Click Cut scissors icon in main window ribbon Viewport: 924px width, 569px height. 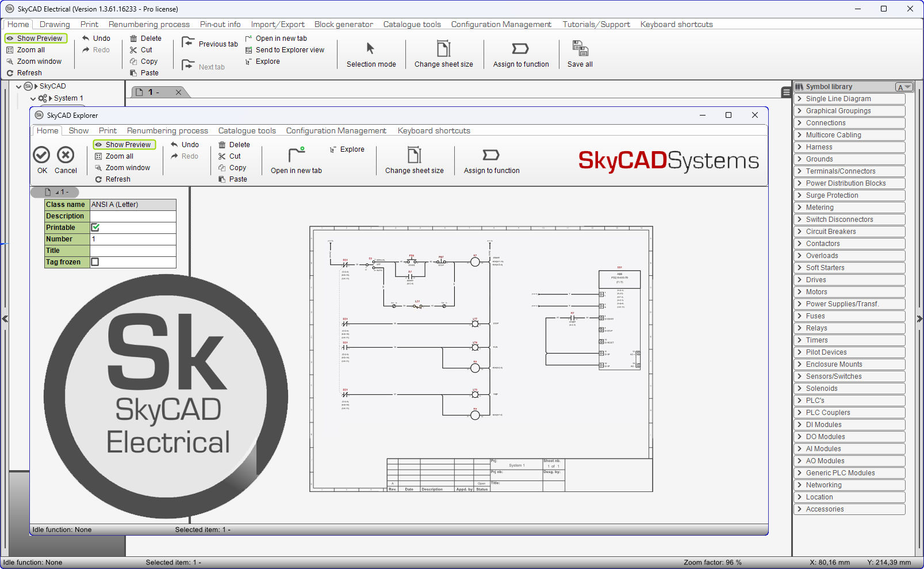(133, 50)
